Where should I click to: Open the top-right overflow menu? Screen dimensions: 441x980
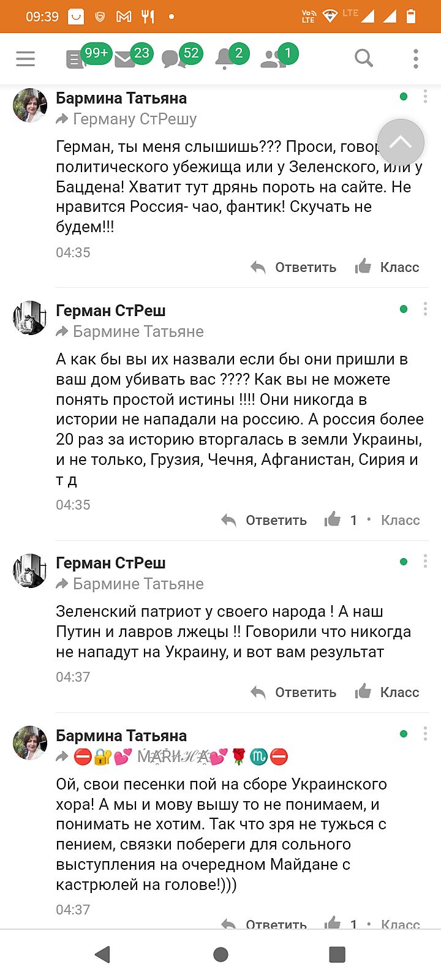pos(416,59)
